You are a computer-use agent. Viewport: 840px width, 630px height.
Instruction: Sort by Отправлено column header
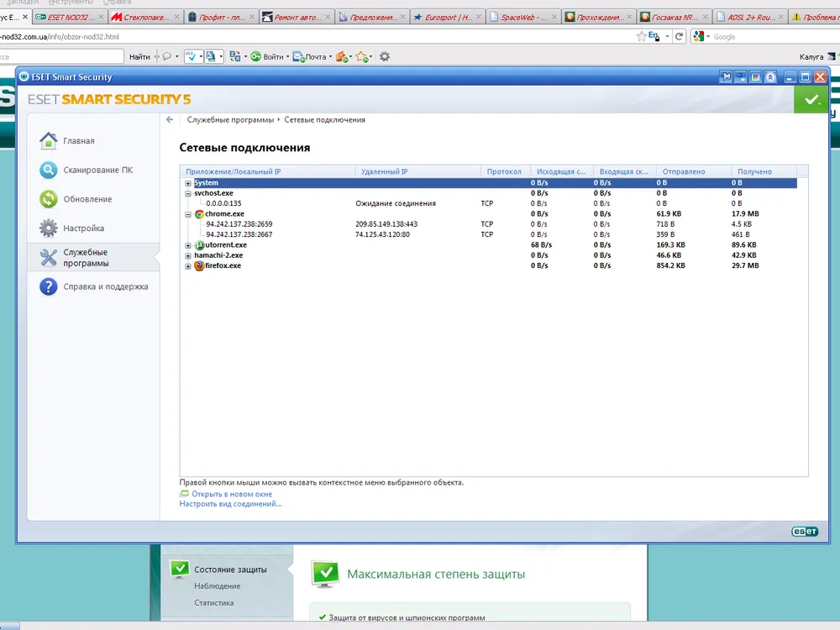click(683, 171)
